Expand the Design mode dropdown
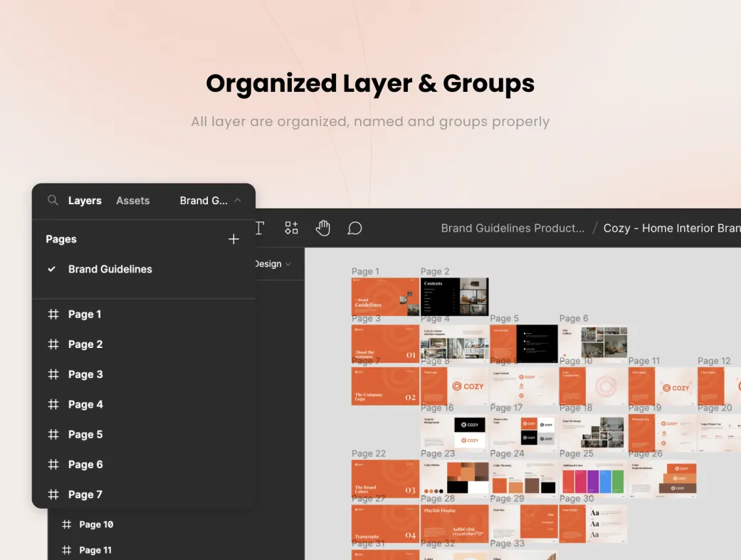The width and height of the screenshot is (741, 560). point(273,264)
